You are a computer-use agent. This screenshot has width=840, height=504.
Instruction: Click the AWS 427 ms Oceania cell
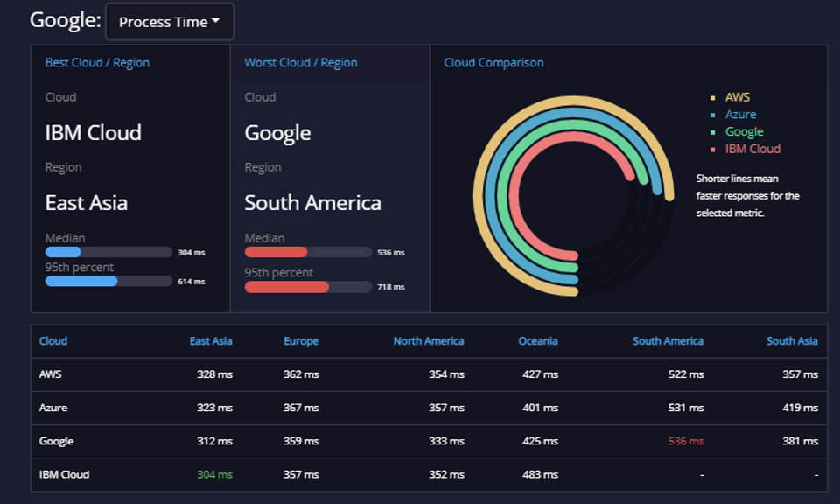coord(540,374)
